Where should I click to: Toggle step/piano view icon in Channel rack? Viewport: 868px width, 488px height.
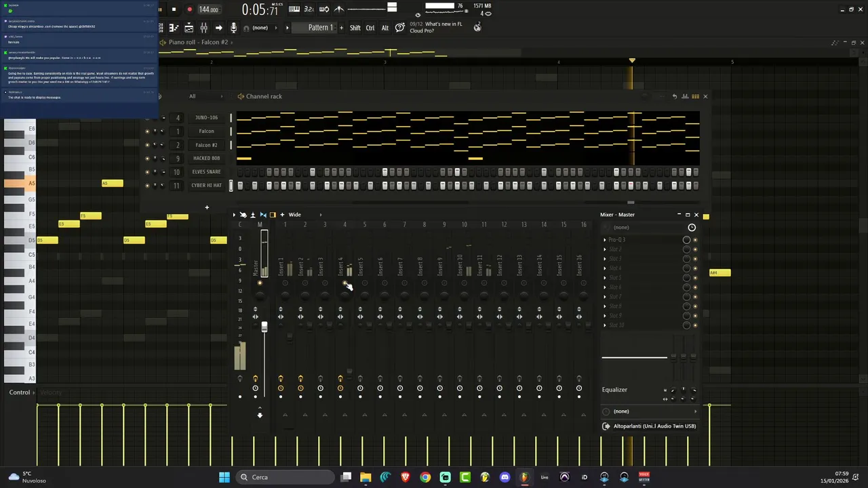(x=695, y=96)
